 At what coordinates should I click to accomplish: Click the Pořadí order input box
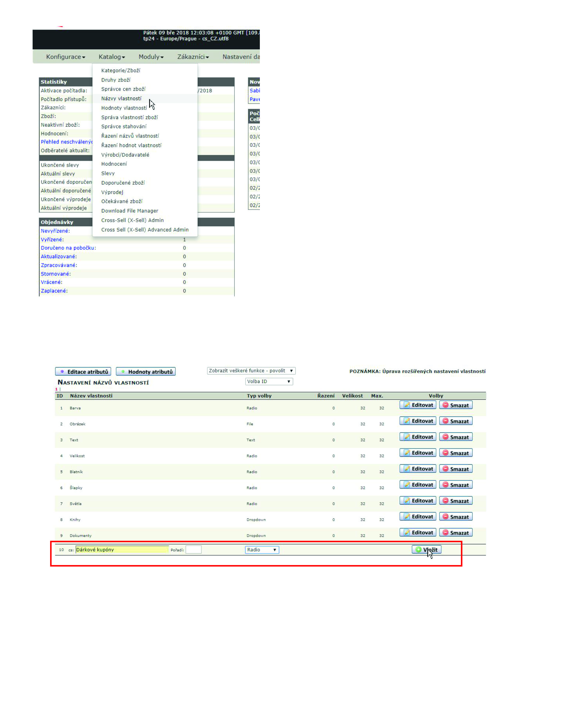(x=193, y=550)
